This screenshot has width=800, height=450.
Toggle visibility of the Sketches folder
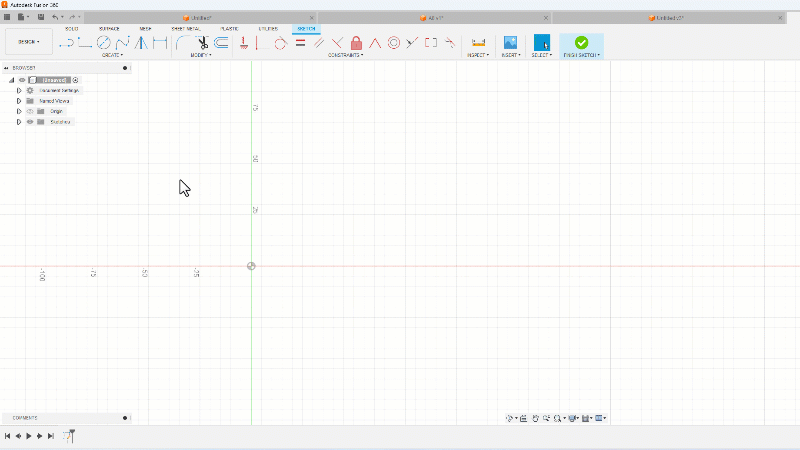click(30, 122)
